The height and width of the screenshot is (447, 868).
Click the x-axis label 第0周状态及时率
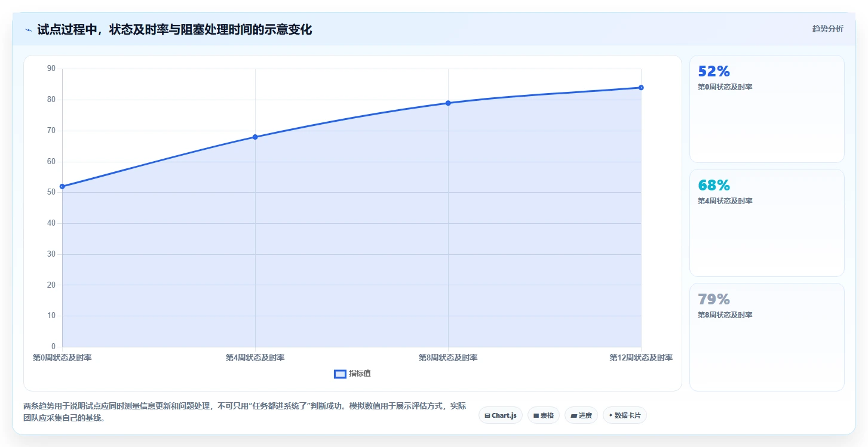click(62, 357)
